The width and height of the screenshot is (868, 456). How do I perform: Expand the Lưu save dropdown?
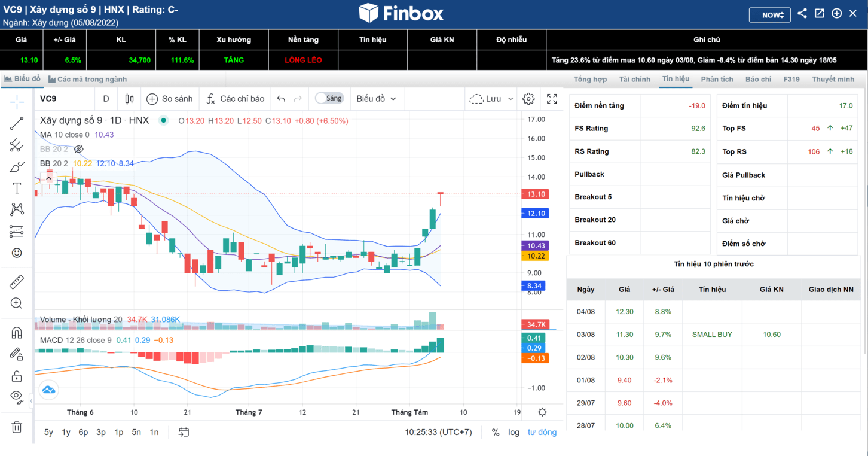(491, 99)
